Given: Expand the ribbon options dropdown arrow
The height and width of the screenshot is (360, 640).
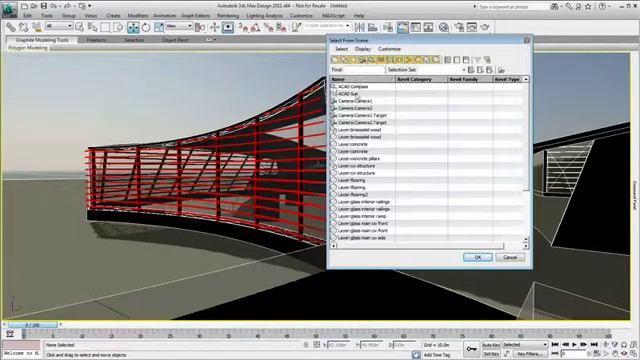Looking at the screenshot, I should [x=215, y=40].
